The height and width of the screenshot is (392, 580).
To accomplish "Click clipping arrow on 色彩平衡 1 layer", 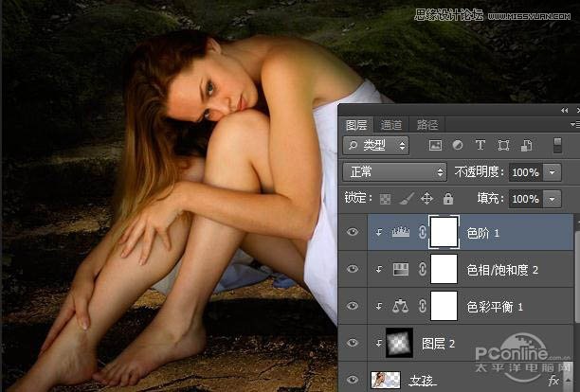I will (x=379, y=306).
